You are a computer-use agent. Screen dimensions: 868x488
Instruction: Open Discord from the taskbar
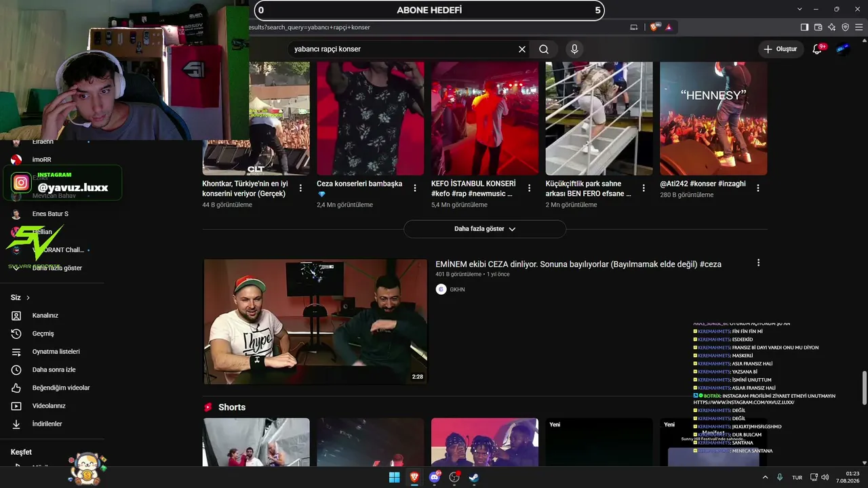435,477
